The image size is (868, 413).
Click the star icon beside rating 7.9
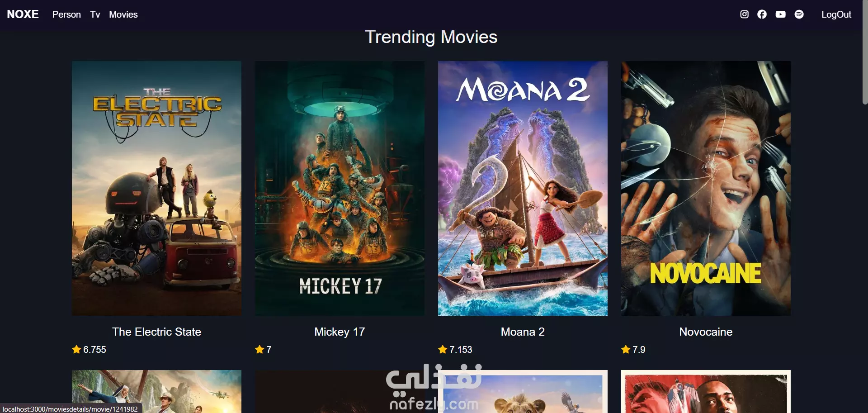pos(626,349)
